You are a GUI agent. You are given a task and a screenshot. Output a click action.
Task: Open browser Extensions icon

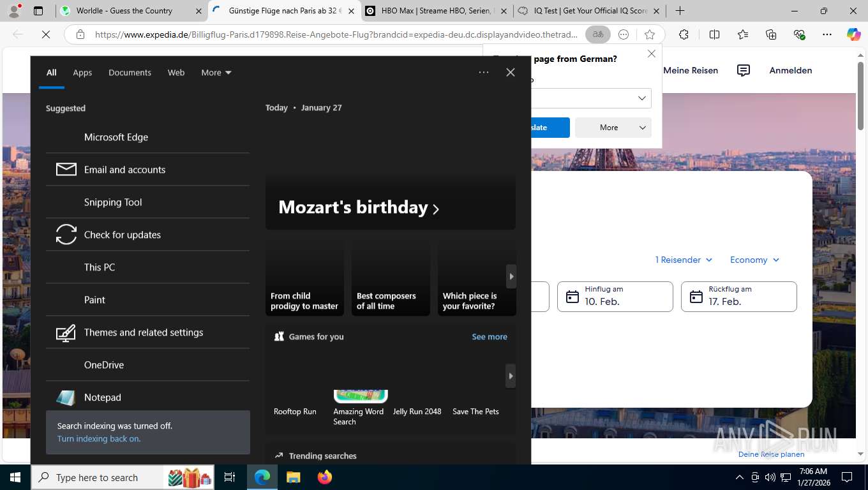click(684, 35)
